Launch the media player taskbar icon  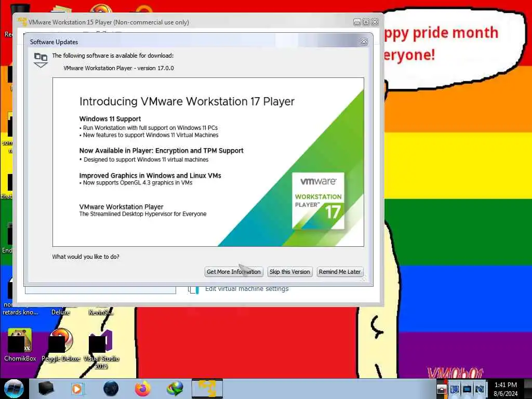click(77, 389)
